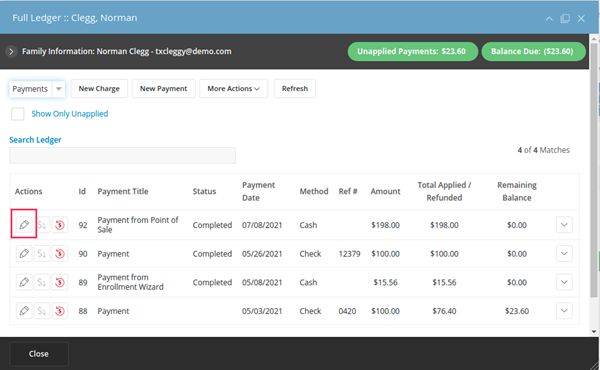Screen dimensions: 600x370
Task: Apply payment 92 using dollar arrow icon
Action: click(x=42, y=225)
